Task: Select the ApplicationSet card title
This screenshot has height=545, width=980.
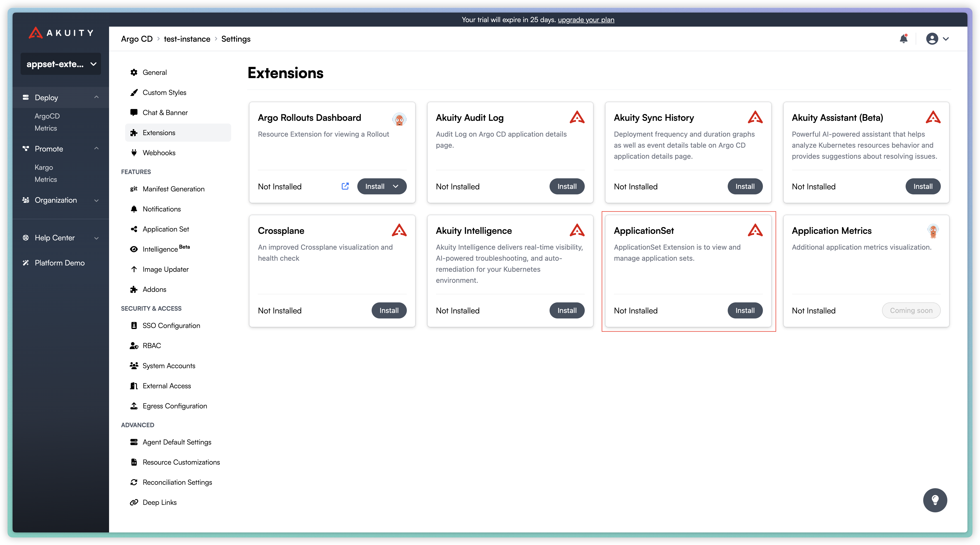Action: [x=644, y=231]
